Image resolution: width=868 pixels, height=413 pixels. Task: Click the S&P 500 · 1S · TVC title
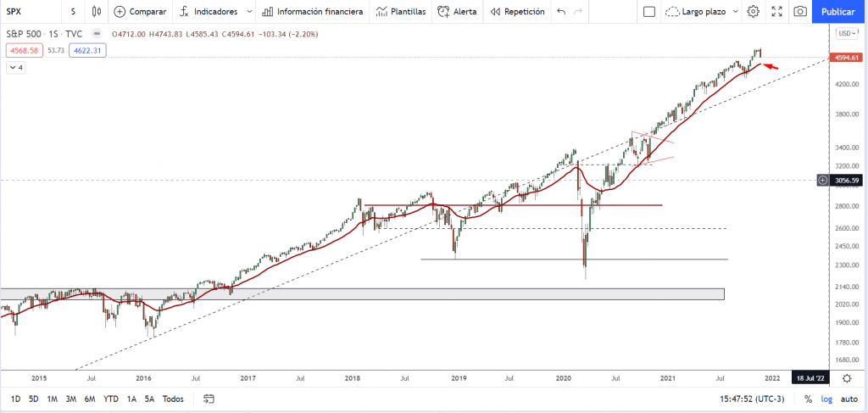tap(44, 34)
